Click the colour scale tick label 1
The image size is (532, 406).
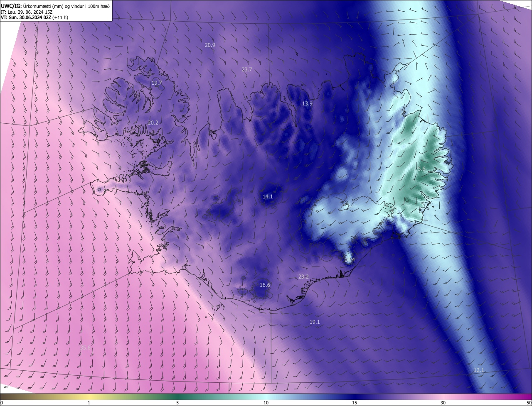pyautogui.click(x=89, y=403)
